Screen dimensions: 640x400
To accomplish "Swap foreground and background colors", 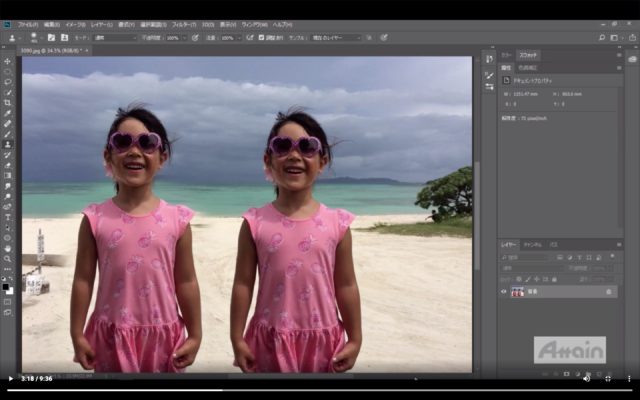I will [11, 278].
